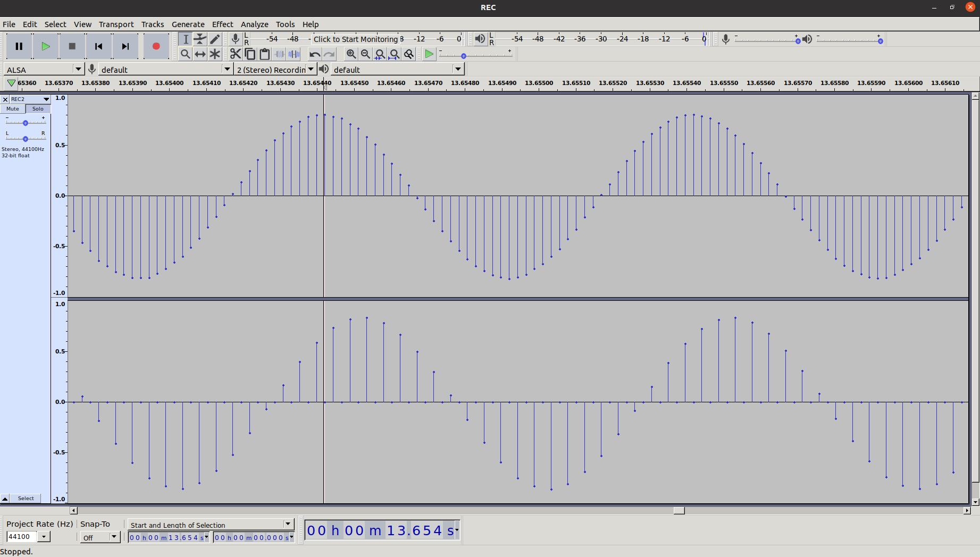Select the Zoom magnifier tool
980x557 pixels.
tap(185, 54)
